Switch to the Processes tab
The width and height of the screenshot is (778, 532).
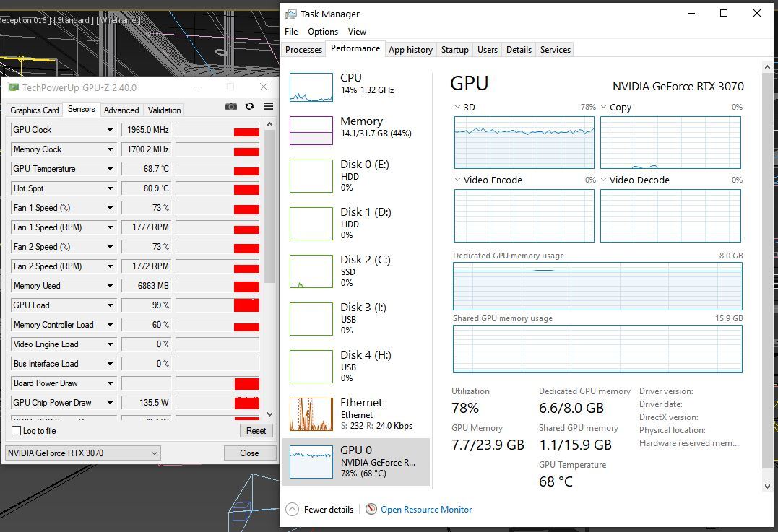303,50
